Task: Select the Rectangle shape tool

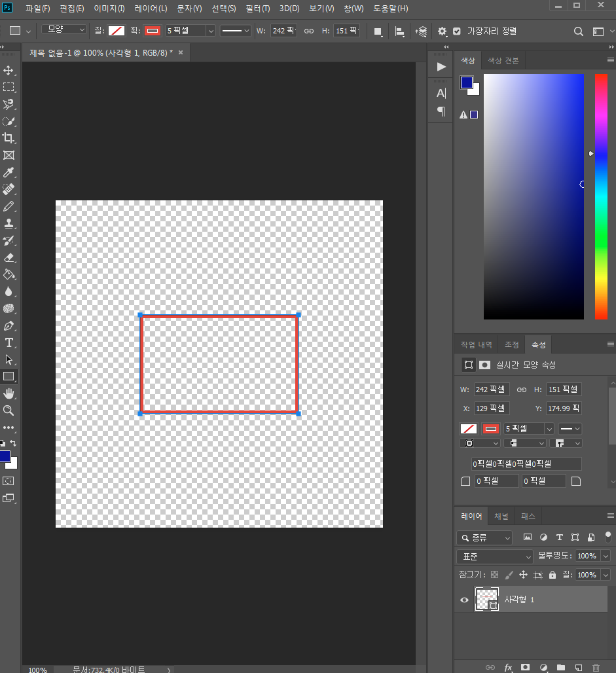Action: 9,376
